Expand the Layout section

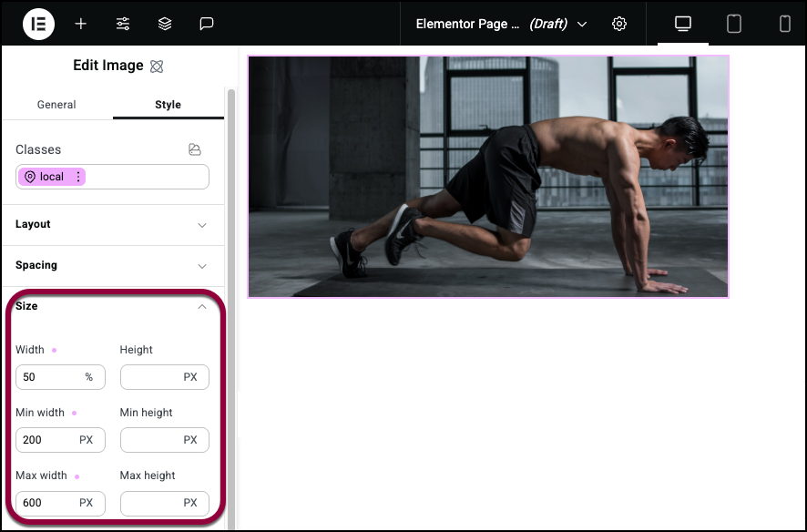click(113, 224)
